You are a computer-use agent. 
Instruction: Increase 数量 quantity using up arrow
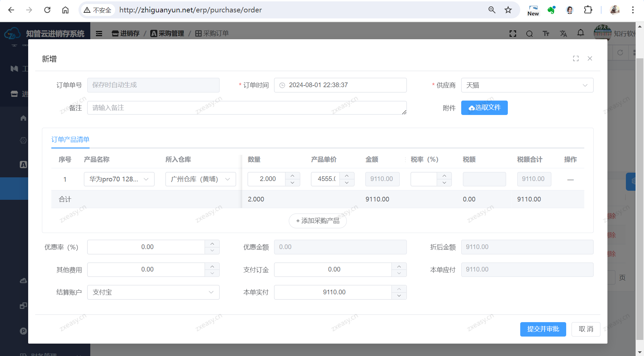[x=292, y=176]
